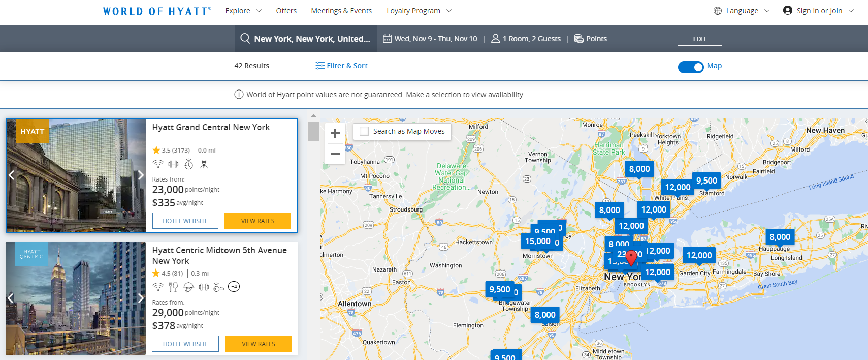Turn off the Map toggle switch
Image resolution: width=868 pixels, height=360 pixels.
[x=691, y=67]
